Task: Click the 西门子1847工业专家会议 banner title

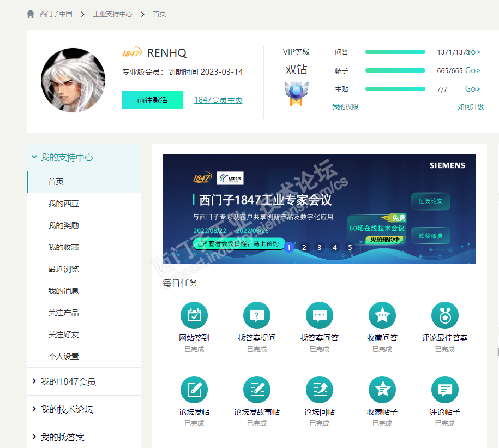Action: pyautogui.click(x=265, y=200)
